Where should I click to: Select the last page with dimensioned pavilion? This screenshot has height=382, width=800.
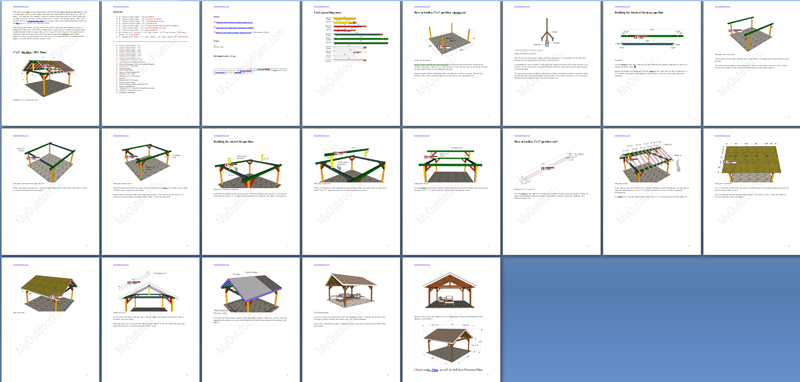pyautogui.click(x=451, y=320)
